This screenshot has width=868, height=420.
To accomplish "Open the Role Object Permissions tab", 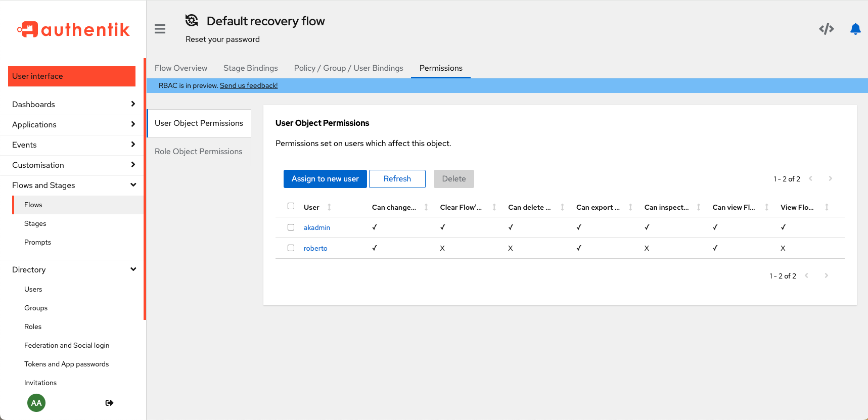I will click(x=198, y=152).
